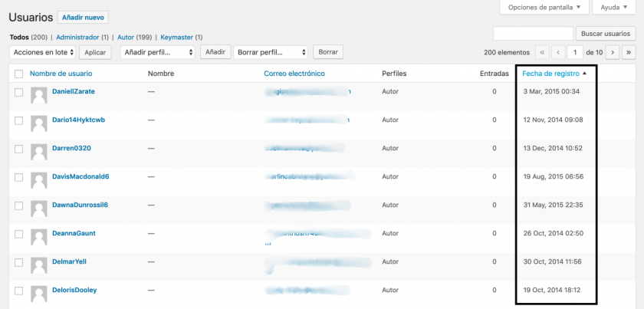Screen dimensions: 644x309
Task: Click the avatar icon next to Darren0320
Action: [x=38, y=152]
